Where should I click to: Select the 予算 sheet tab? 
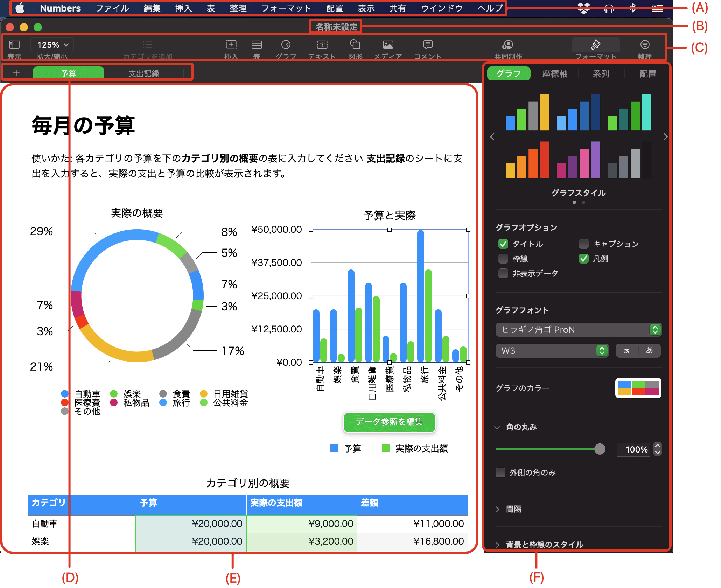69,73
